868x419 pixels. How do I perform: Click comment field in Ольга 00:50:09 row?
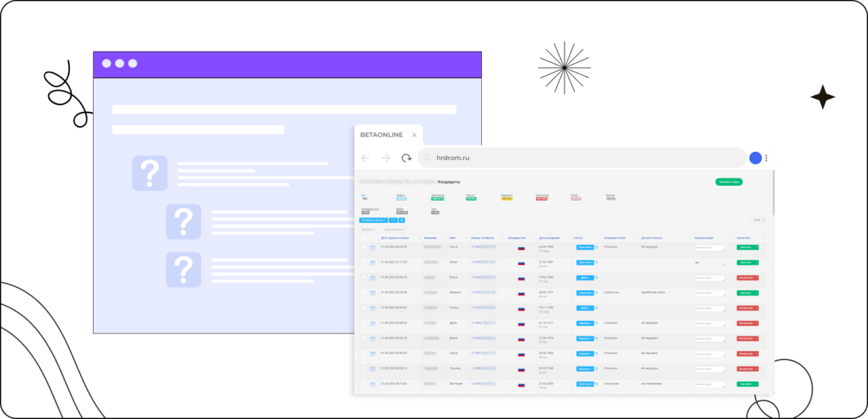coord(710,248)
